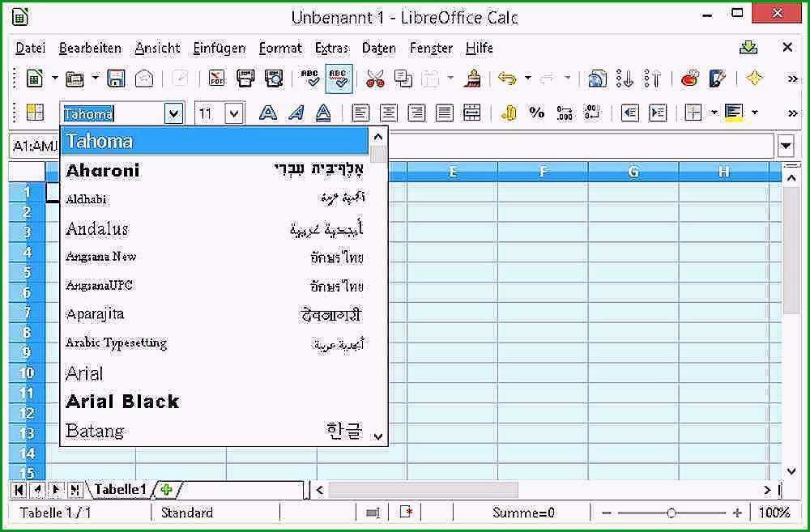The width and height of the screenshot is (810, 532).
Task: Apply currency number format
Action: pos(509,113)
